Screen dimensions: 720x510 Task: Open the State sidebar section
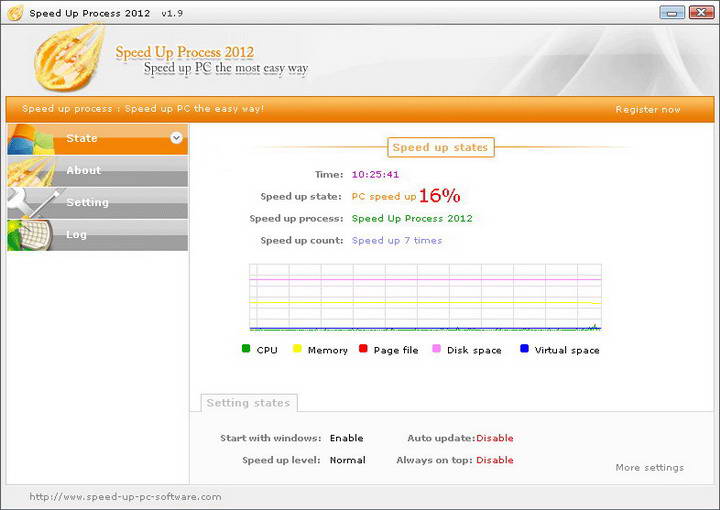click(97, 139)
